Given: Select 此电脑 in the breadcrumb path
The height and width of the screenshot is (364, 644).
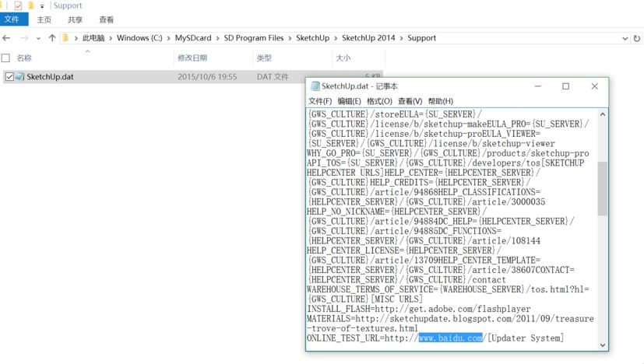Looking at the screenshot, I should click(93, 38).
